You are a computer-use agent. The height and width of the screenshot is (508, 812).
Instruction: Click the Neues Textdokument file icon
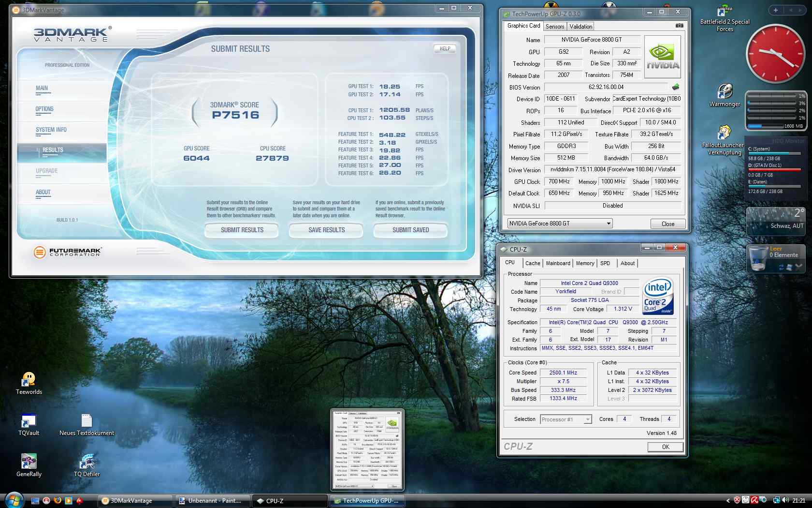tap(87, 421)
